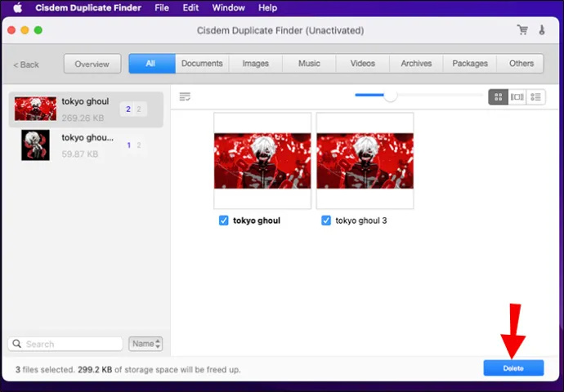This screenshot has height=392, width=564.
Task: Open the Window menu
Action: [x=228, y=7]
